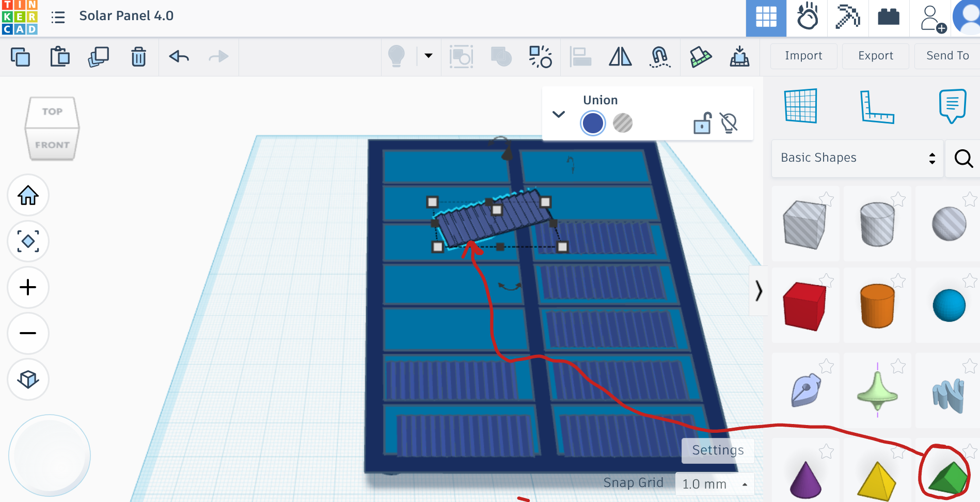Image resolution: width=980 pixels, height=502 pixels.
Task: Select the red Box shape
Action: (804, 306)
